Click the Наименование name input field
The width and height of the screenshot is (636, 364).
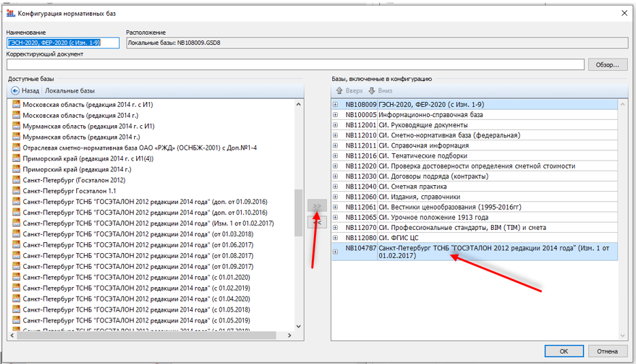(63, 43)
